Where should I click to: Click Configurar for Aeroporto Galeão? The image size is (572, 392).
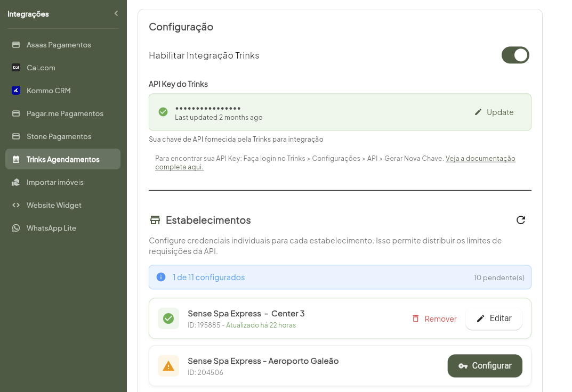click(485, 366)
